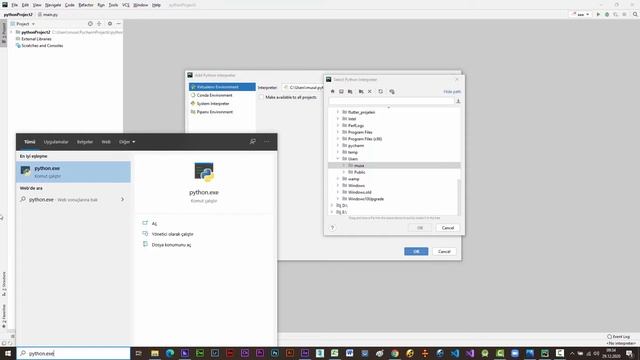Viewport: 640px width, 360px height.
Task: Click Refresh icon in file chooser toolbar
Action: tap(380, 91)
